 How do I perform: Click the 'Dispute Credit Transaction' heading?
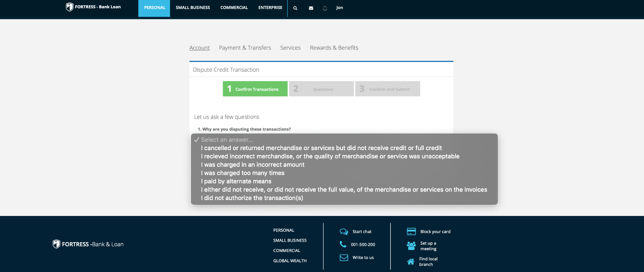(226, 70)
